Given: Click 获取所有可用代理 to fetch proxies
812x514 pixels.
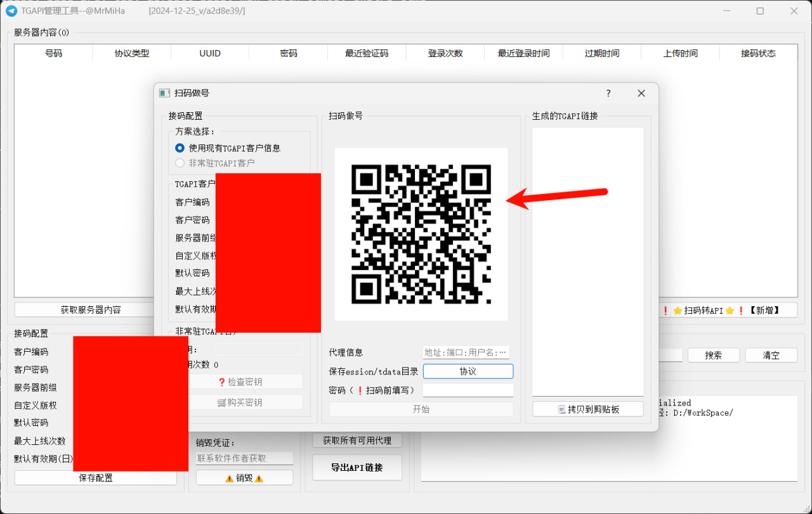Looking at the screenshot, I should click(357, 440).
